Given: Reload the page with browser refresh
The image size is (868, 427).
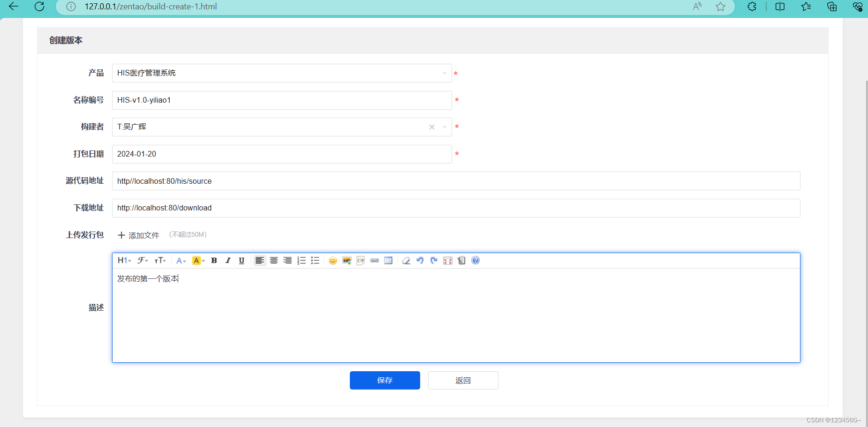Looking at the screenshot, I should [x=39, y=7].
